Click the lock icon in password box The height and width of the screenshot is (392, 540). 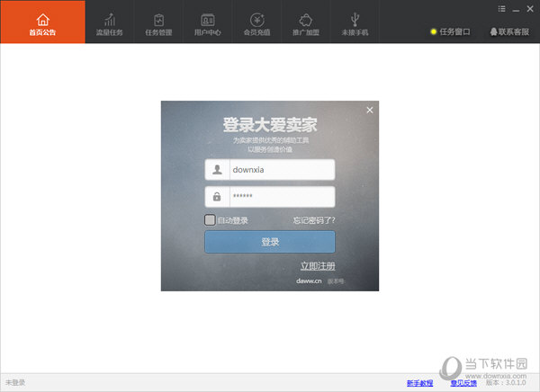tap(217, 197)
